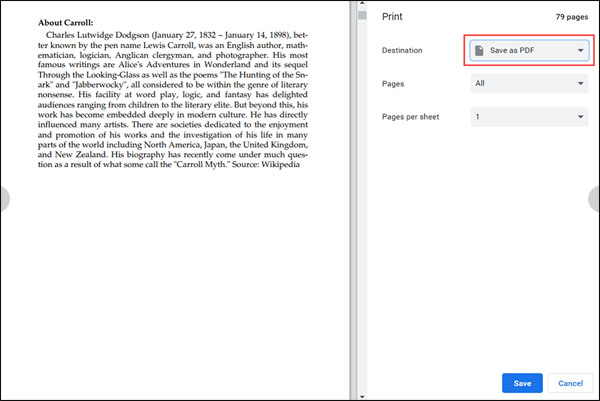Click the Pages per sheet label
The image size is (600, 401).
(413, 118)
